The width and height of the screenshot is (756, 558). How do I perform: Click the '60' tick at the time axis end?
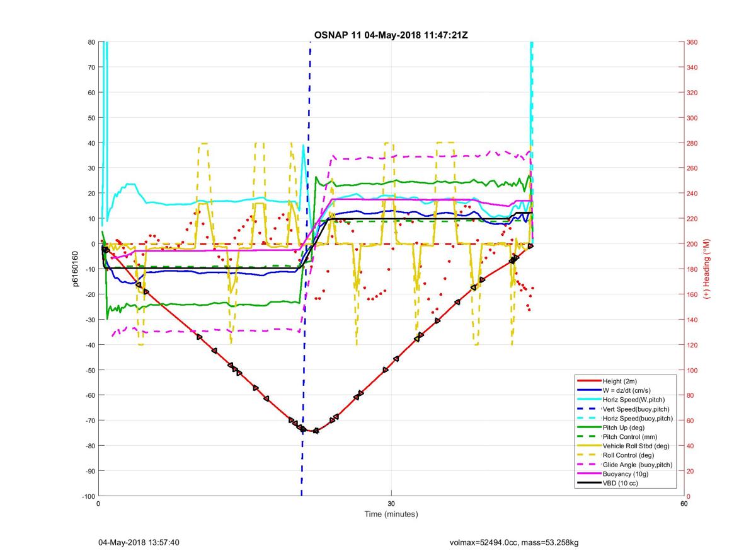684,504
